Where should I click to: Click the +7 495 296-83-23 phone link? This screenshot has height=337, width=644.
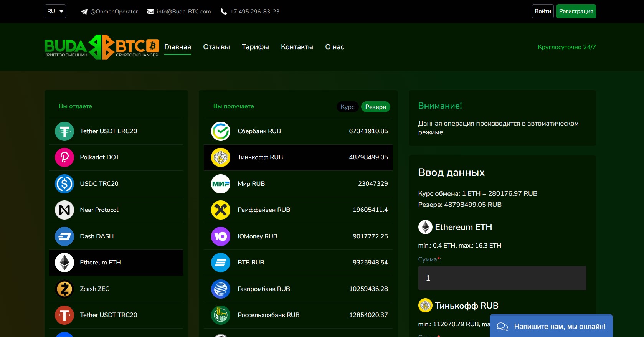(255, 12)
